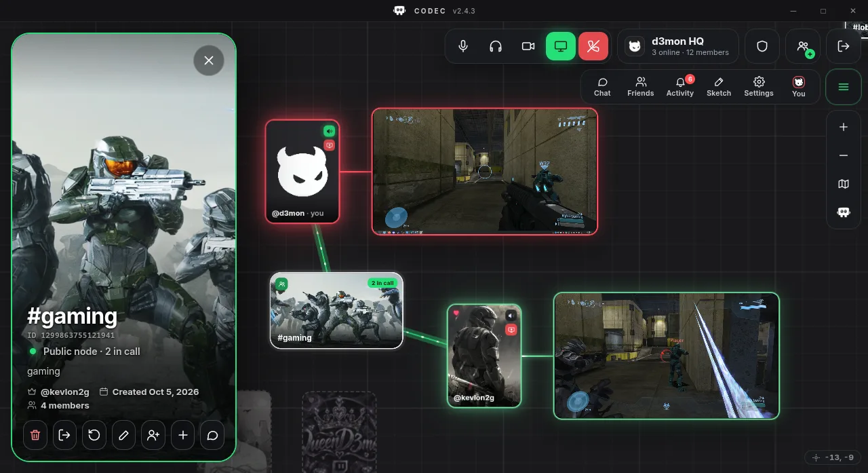The width and height of the screenshot is (868, 473).
Task: Add a member to #gaming
Action: 153,435
